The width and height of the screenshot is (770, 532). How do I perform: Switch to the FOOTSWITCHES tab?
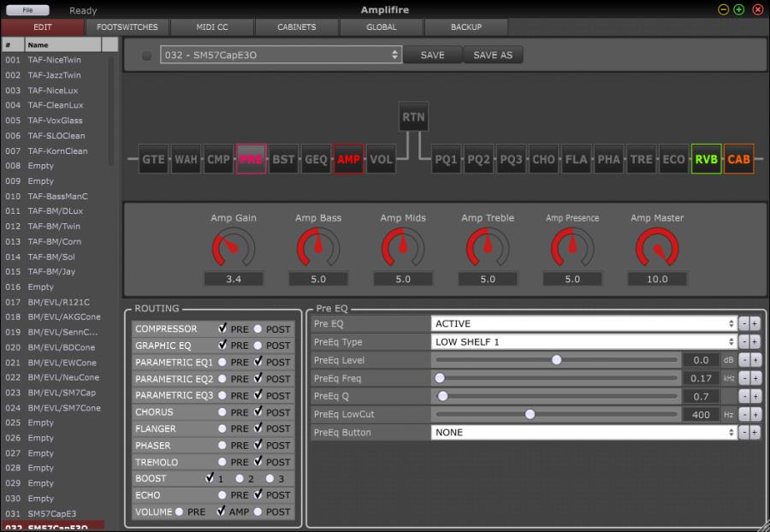coord(127,27)
